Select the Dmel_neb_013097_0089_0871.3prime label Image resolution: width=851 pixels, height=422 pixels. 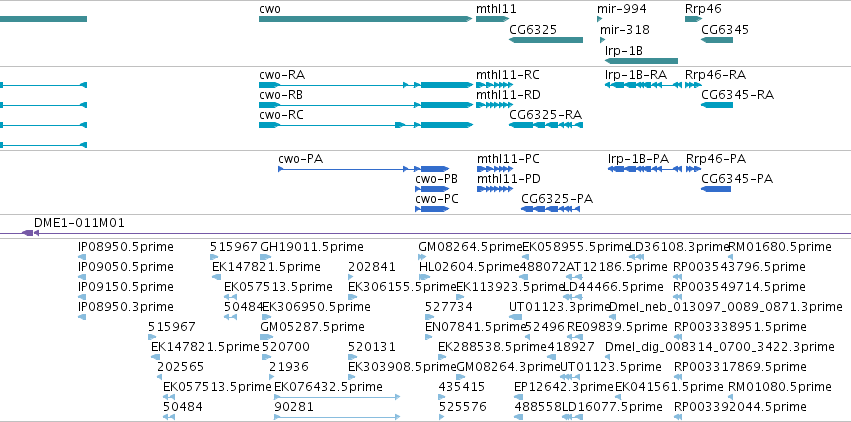click(726, 307)
